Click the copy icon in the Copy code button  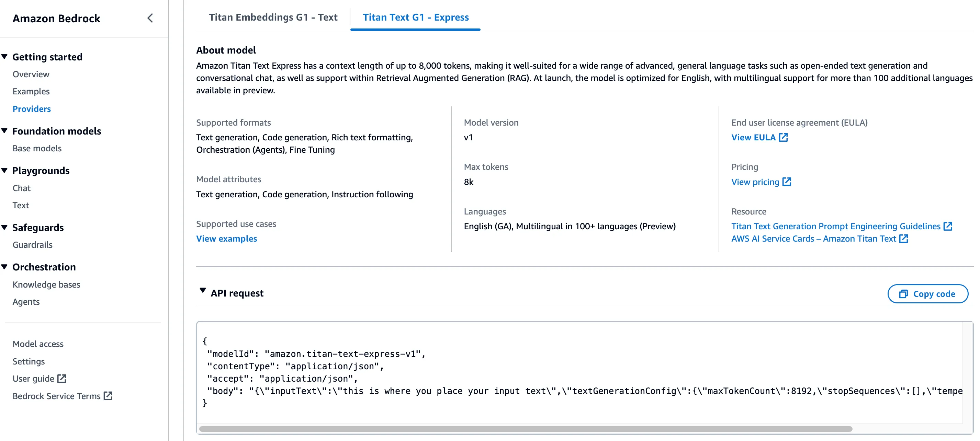(x=903, y=294)
